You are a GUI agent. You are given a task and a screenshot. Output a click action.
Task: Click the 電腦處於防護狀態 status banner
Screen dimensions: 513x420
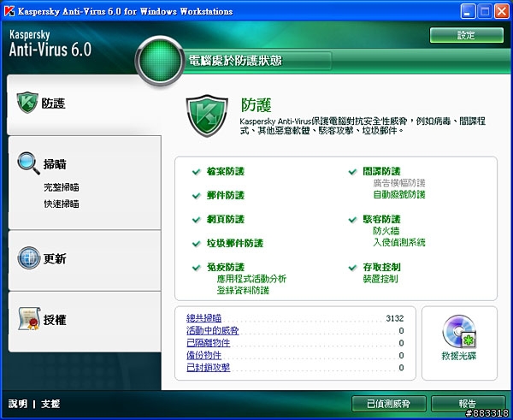coord(235,61)
